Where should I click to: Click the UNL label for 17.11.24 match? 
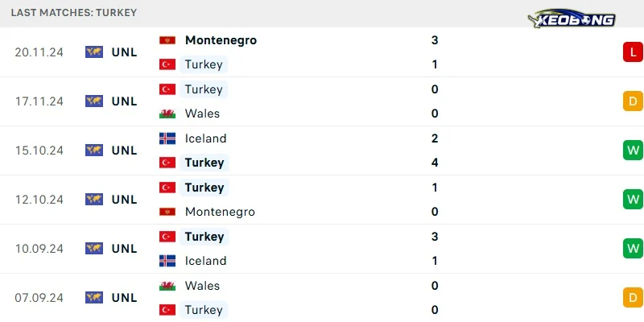125,101
